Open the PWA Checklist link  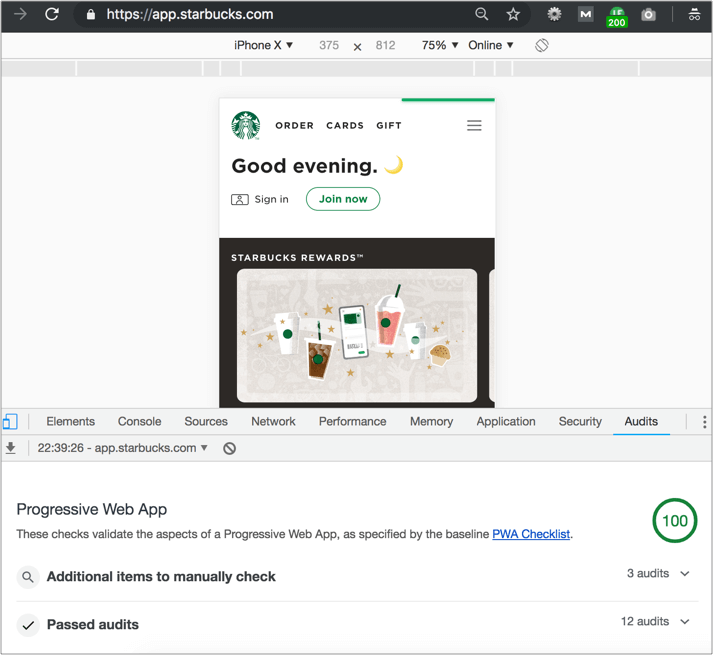click(x=531, y=534)
